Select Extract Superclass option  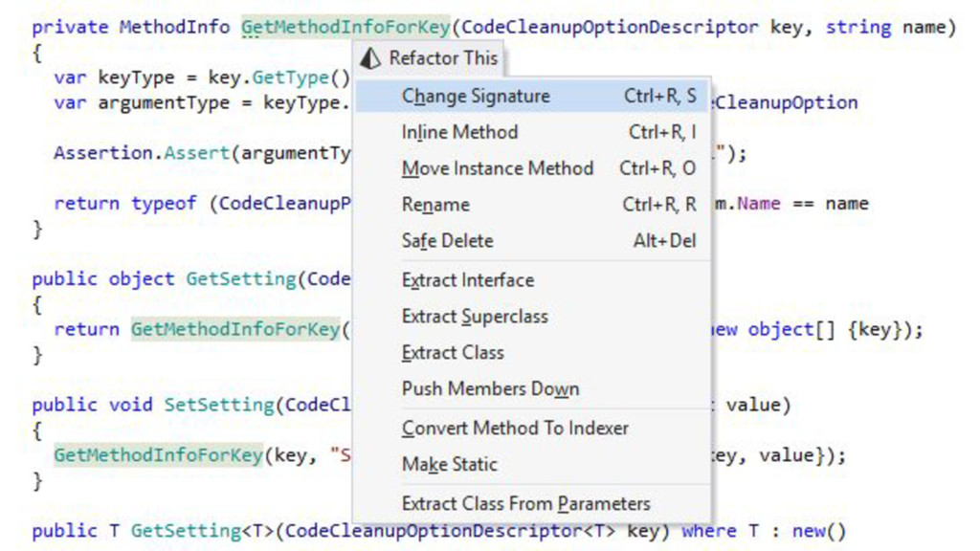(531, 317)
